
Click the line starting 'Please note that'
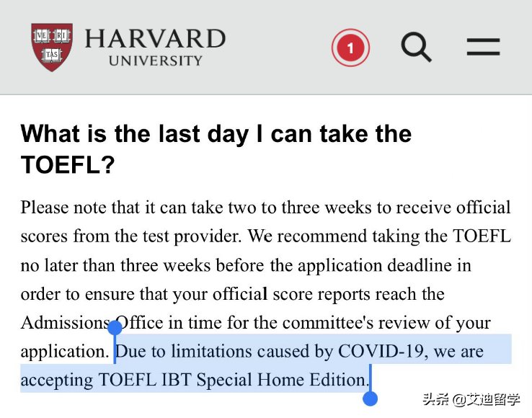click(265, 207)
